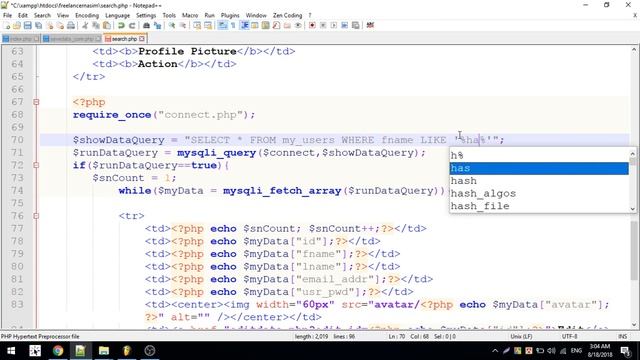640x360 pixels.
Task: Select "h%" autocomplete suggestion
Action: click(539, 156)
